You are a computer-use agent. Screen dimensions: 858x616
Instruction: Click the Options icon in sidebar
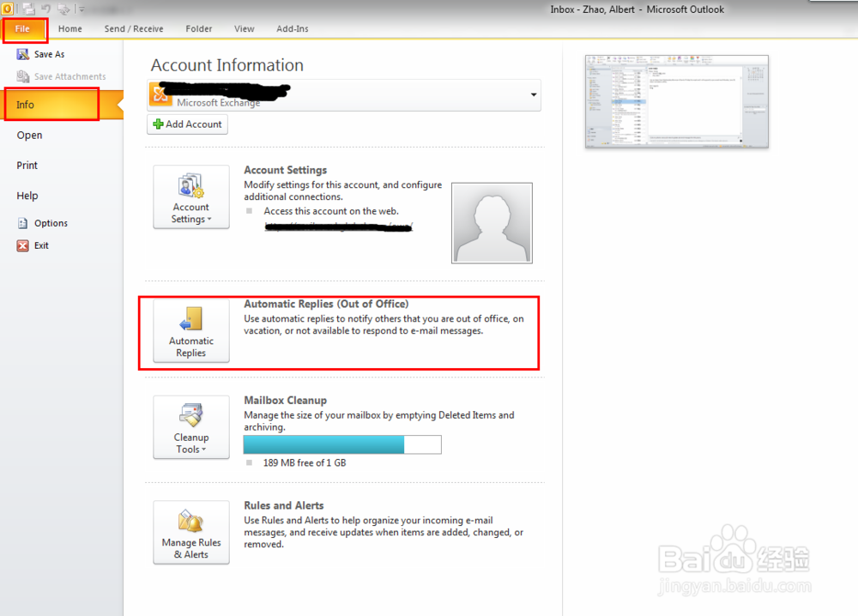[22, 223]
